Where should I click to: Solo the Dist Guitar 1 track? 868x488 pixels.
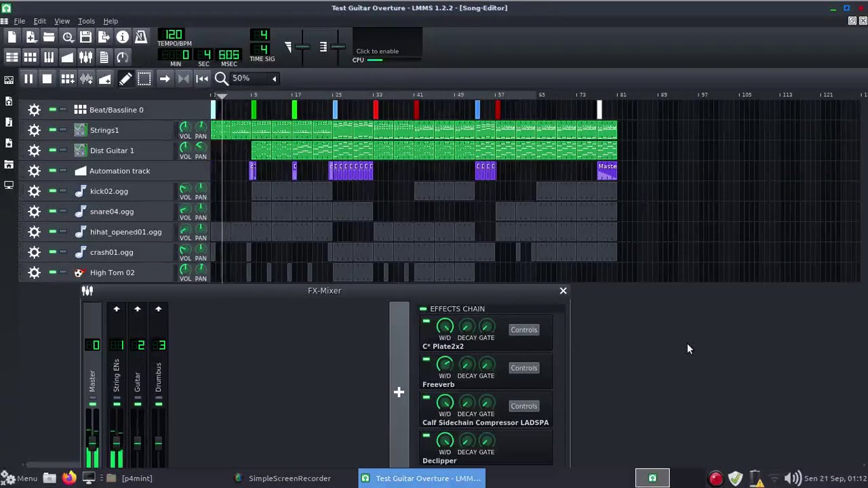click(63, 150)
